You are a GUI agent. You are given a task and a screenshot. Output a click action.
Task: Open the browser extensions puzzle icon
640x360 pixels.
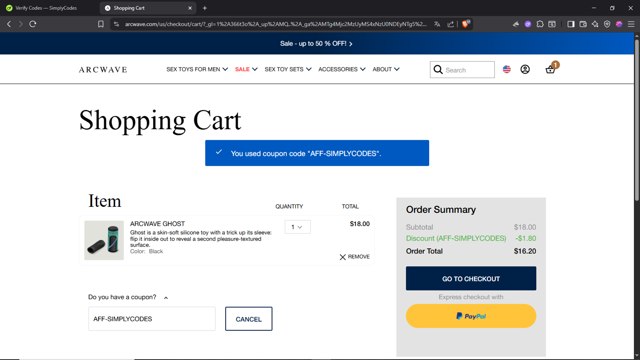(540, 24)
